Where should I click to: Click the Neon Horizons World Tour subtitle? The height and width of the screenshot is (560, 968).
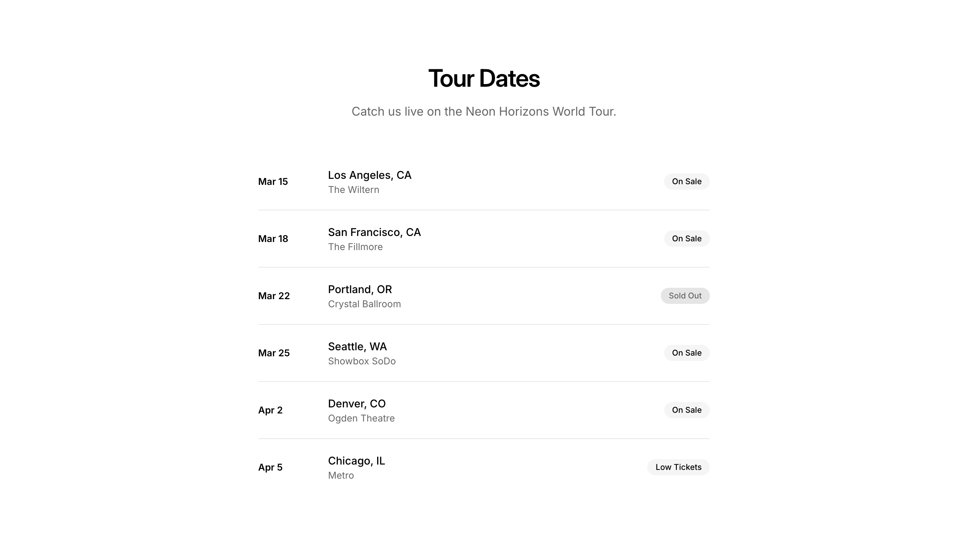click(484, 111)
